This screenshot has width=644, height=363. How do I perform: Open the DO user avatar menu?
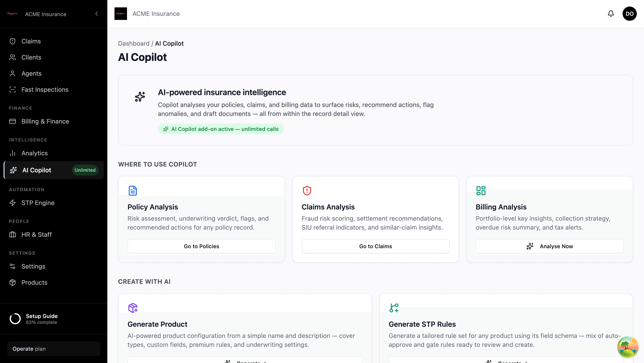point(629,14)
